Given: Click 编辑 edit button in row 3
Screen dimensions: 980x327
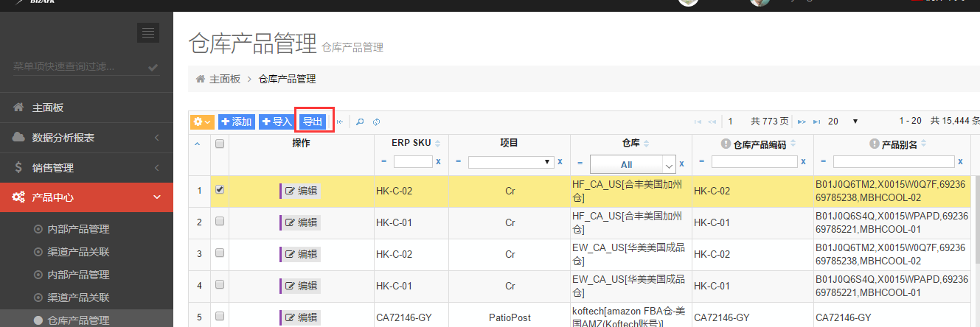Looking at the screenshot, I should (300, 255).
